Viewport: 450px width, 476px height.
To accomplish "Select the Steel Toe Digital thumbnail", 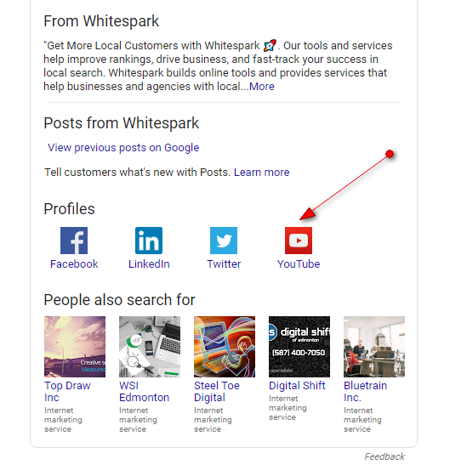I will pos(225,347).
